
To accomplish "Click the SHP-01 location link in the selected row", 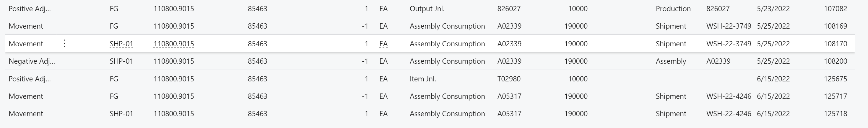I will pyautogui.click(x=121, y=44).
